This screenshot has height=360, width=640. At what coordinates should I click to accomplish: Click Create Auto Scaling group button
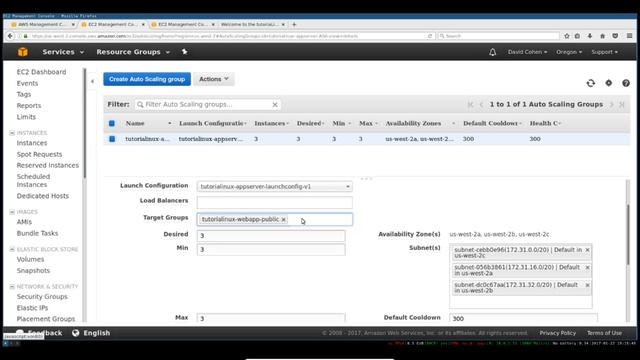(x=147, y=79)
